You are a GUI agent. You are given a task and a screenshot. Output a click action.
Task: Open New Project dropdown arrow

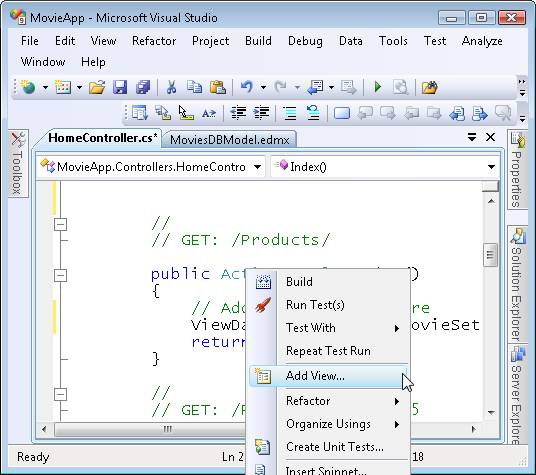45,88
